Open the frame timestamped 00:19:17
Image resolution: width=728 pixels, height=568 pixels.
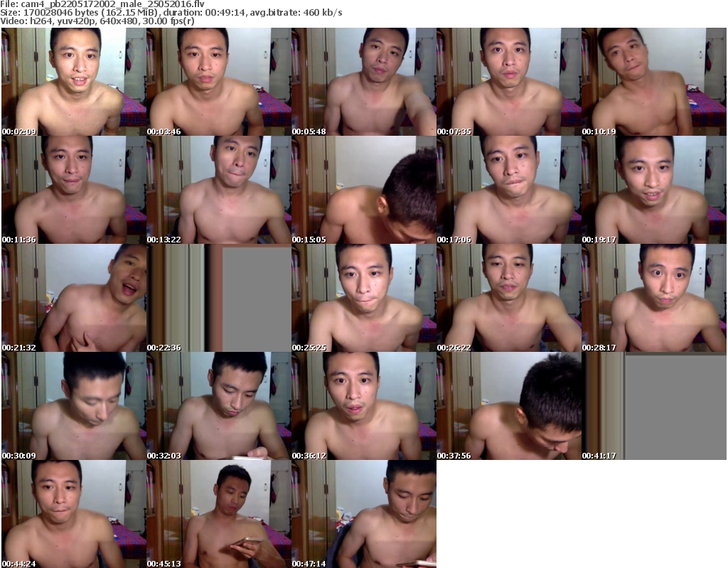[654, 190]
